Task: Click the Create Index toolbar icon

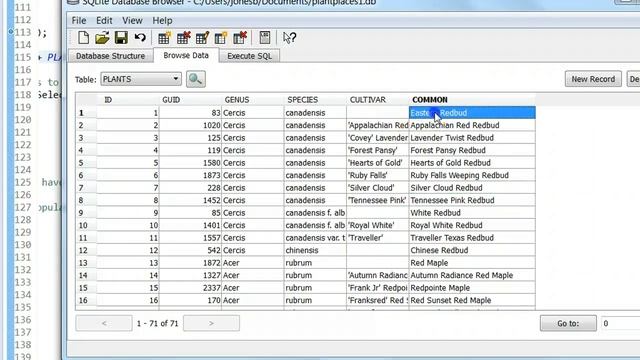Action: [x=221, y=38]
